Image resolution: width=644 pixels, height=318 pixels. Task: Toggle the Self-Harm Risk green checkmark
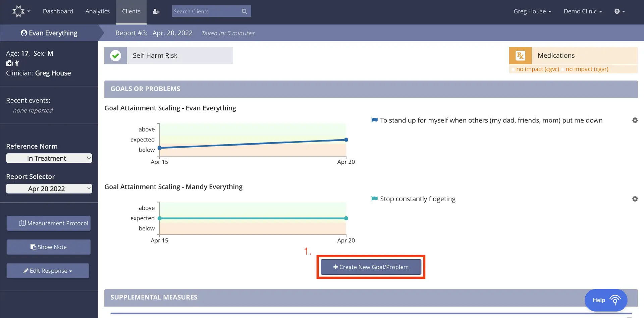(115, 55)
